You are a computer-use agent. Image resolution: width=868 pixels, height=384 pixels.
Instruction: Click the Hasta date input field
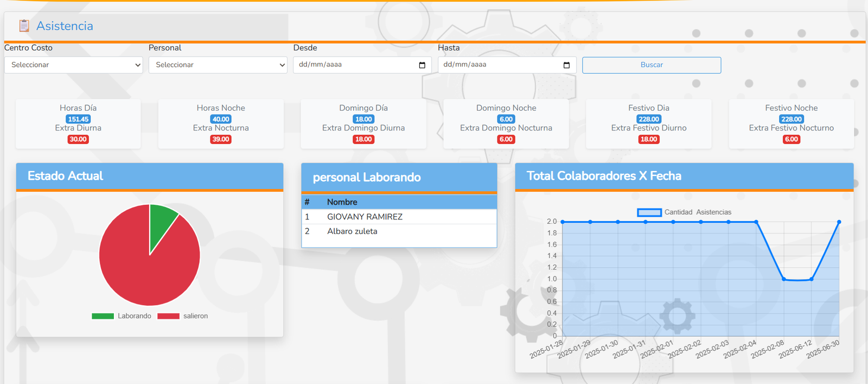click(x=497, y=65)
